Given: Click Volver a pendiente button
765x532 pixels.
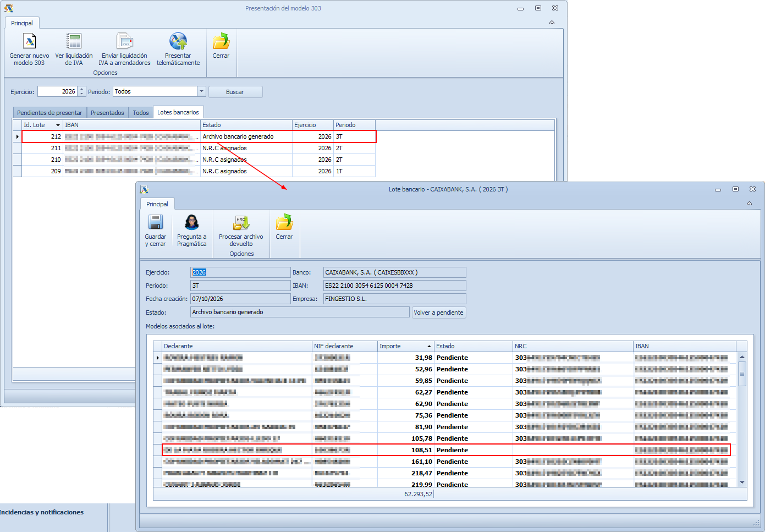Looking at the screenshot, I should pos(438,312).
